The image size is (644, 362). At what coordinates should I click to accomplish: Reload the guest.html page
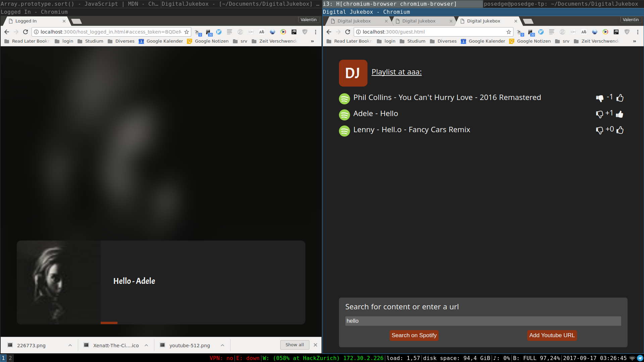pyautogui.click(x=348, y=32)
